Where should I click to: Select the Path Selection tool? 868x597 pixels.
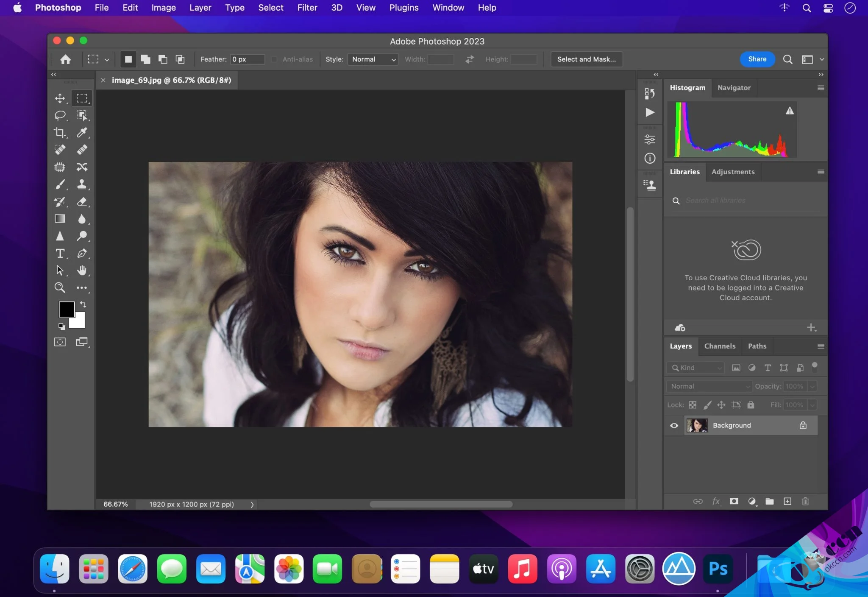tap(60, 271)
